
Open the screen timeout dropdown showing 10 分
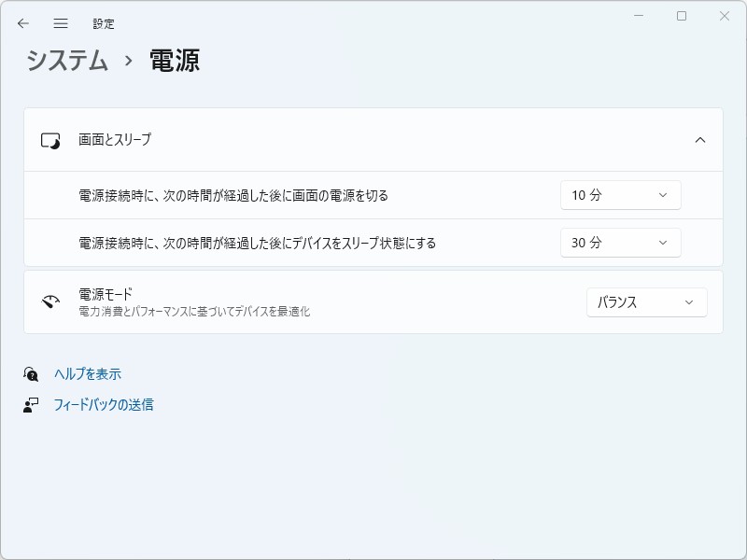tap(620, 195)
